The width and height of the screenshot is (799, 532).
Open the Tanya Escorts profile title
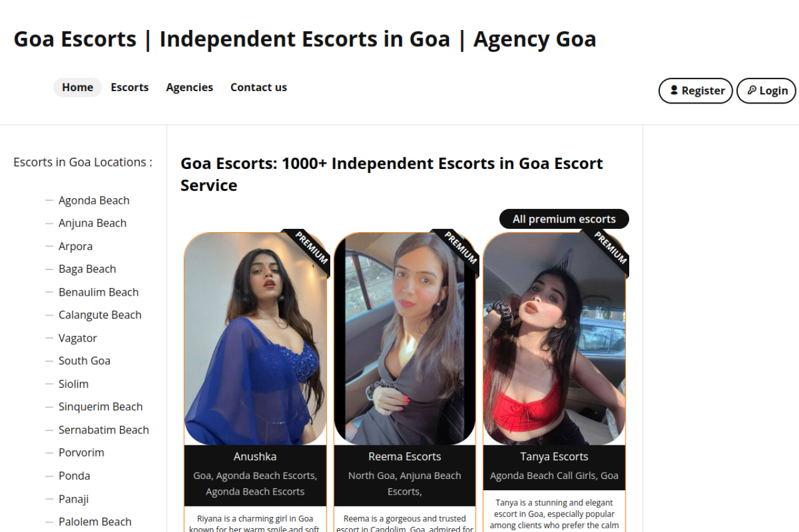554,457
